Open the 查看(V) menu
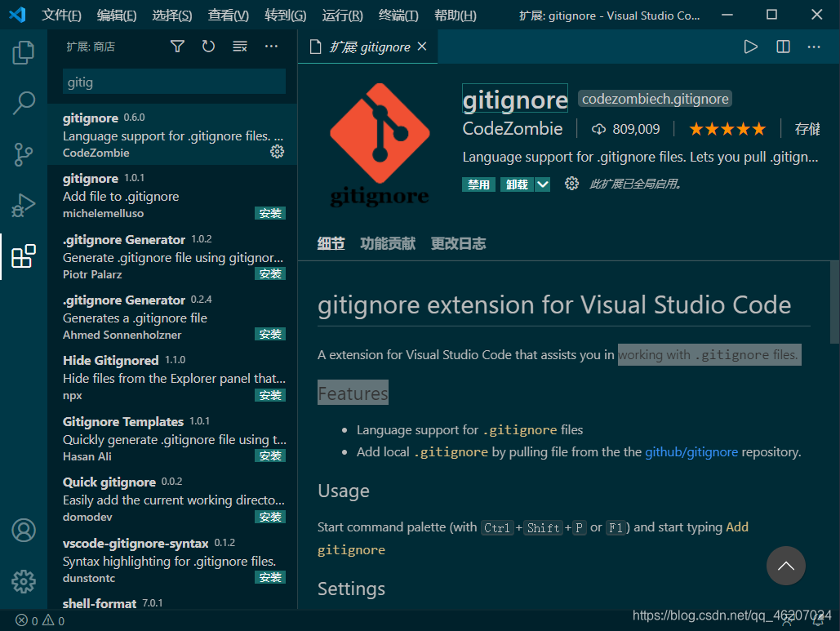840x631 pixels. [x=229, y=15]
